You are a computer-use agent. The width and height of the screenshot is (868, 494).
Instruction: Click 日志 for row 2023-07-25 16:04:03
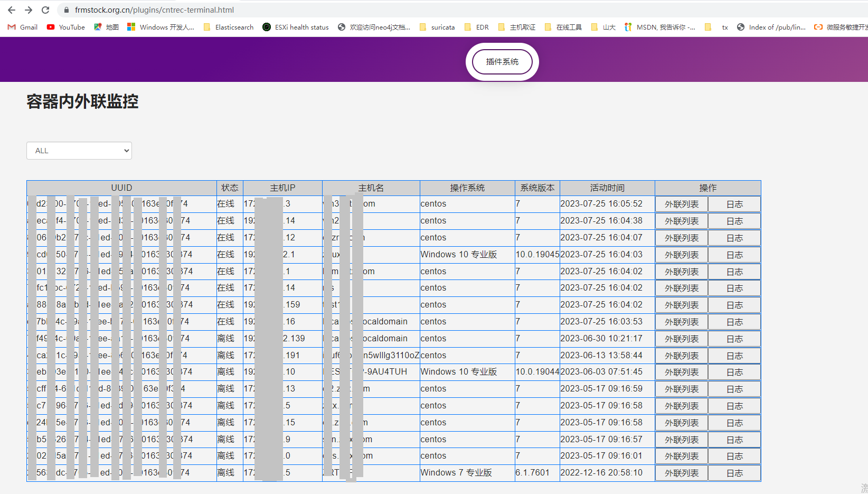(x=734, y=255)
